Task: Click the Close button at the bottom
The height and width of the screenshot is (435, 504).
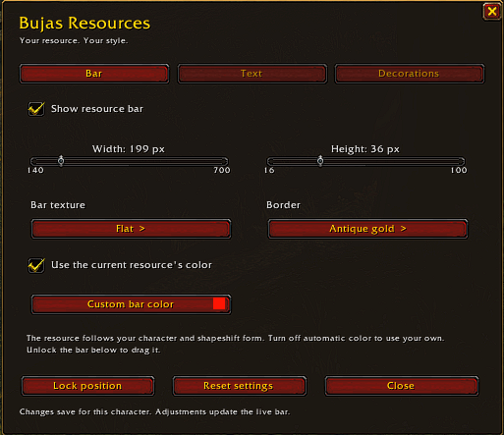Action: (x=402, y=386)
